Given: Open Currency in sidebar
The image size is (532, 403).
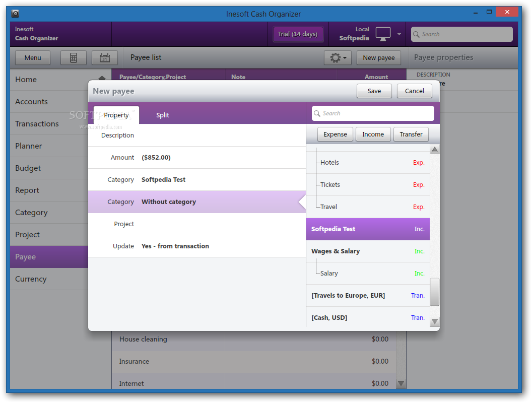Looking at the screenshot, I should point(49,279).
